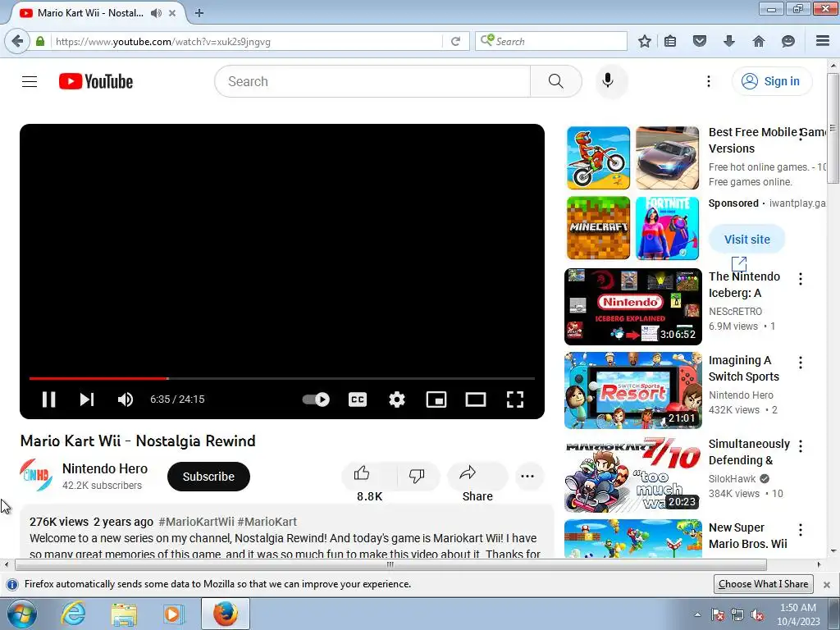
Task: Launch Internet Explorer from taskbar
Action: [73, 614]
